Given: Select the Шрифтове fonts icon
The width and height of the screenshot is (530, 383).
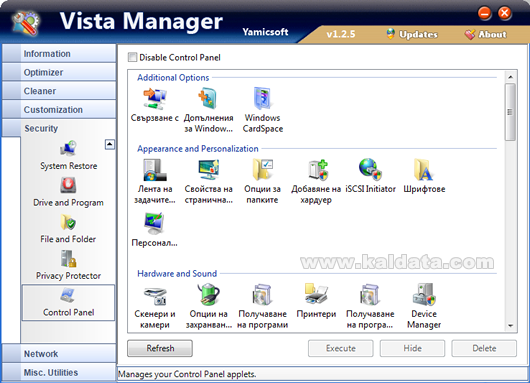Looking at the screenshot, I should coord(424,170).
